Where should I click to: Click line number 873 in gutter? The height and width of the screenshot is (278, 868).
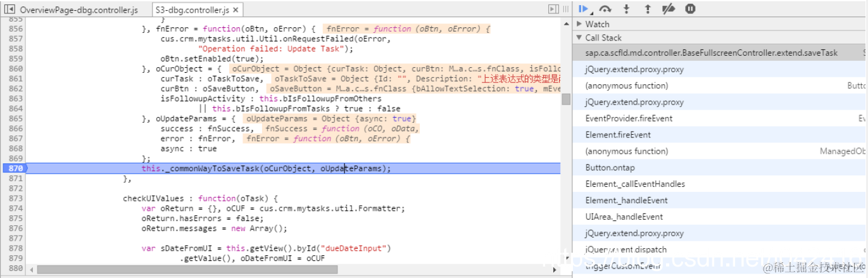click(15, 199)
